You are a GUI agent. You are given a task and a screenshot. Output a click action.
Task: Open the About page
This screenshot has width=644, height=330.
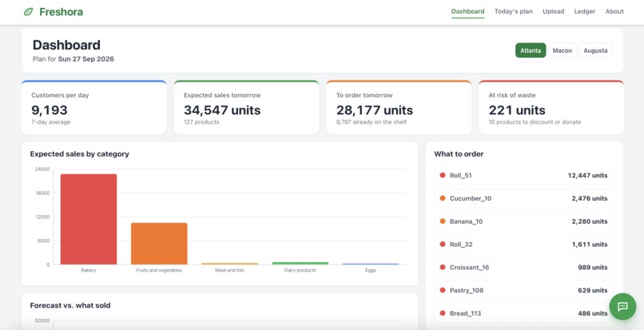[x=614, y=11]
